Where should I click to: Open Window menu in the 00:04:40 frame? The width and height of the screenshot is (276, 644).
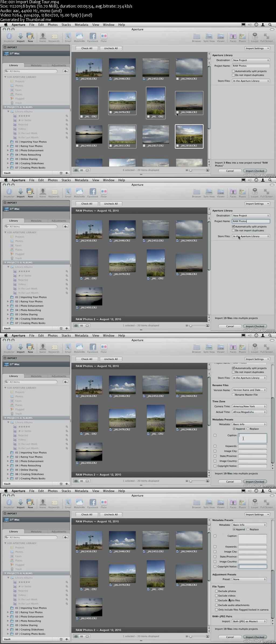tap(109, 491)
